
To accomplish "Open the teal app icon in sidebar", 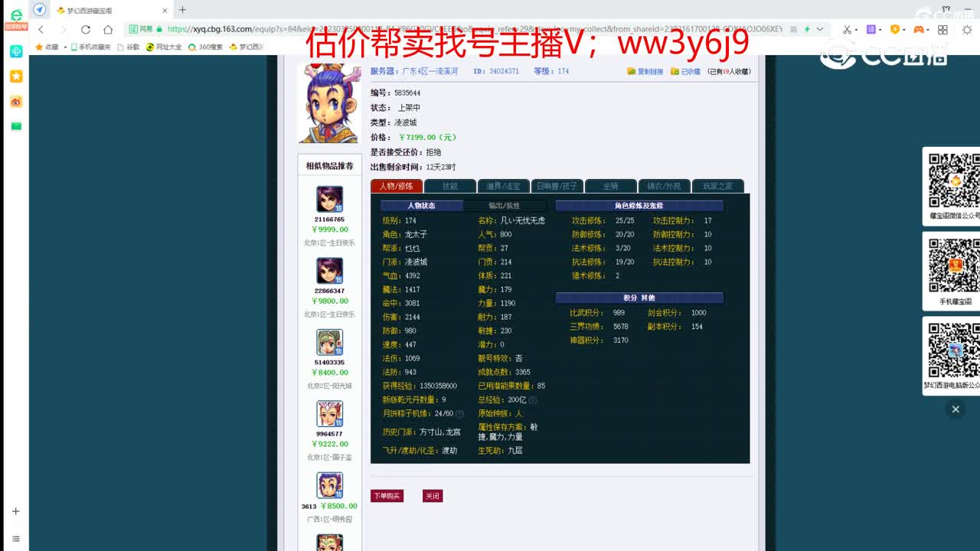I will click(x=16, y=51).
